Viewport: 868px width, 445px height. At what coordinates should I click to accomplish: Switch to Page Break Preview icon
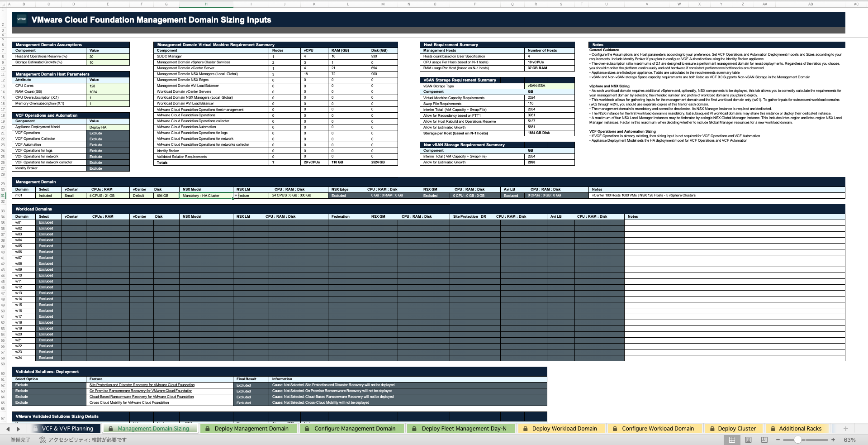click(x=764, y=440)
